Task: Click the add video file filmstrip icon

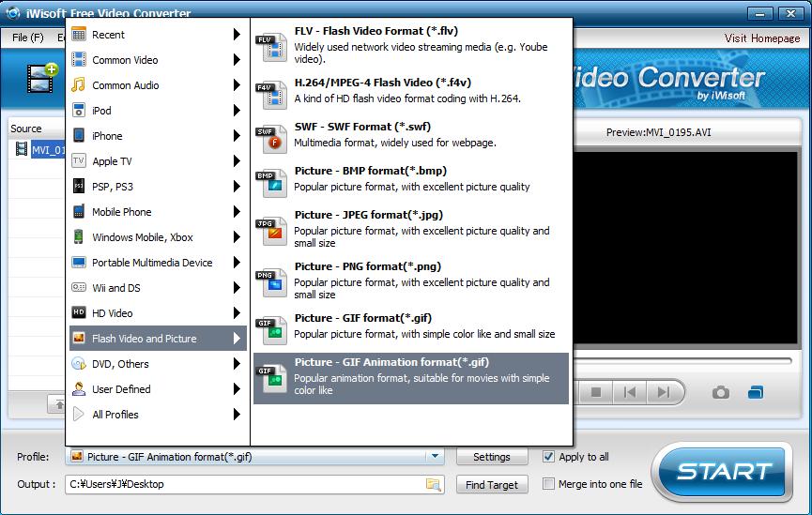Action: click(x=42, y=78)
